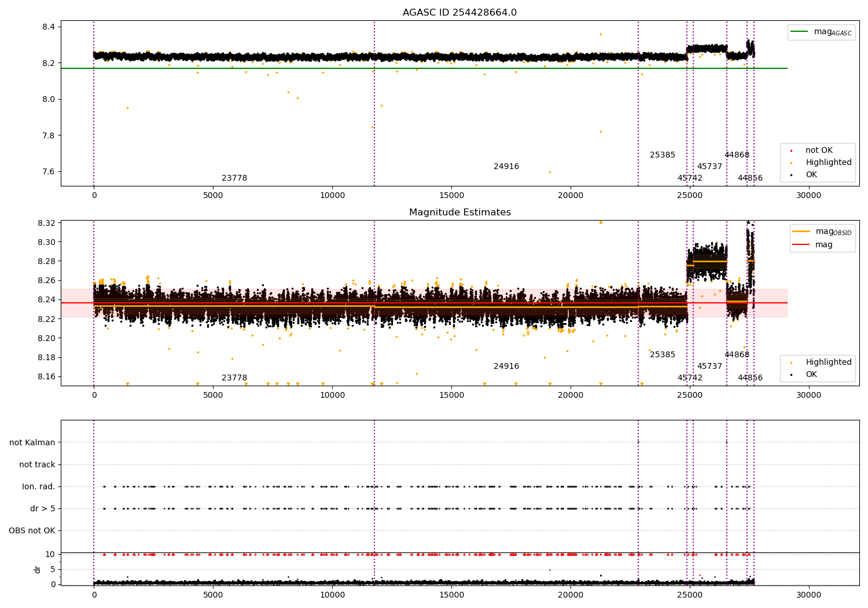Click the 8.0 tick on top plot y-axis
This screenshot has height=608, width=868.
[49, 99]
